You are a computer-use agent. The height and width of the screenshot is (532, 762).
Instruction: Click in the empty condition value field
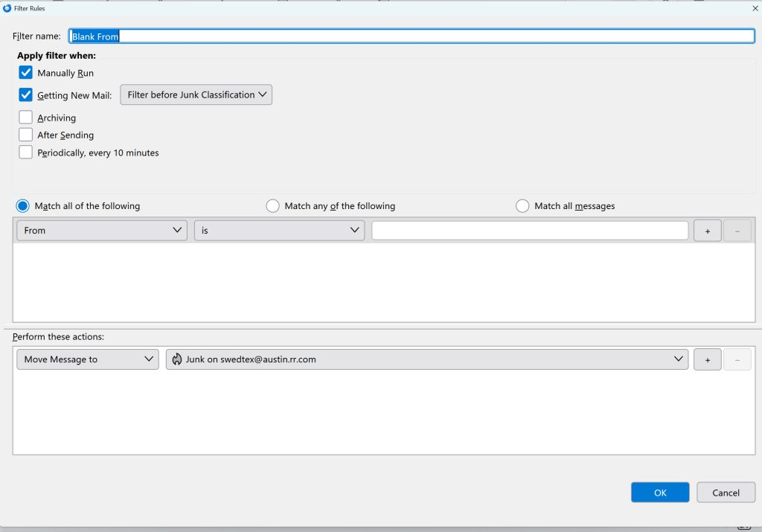tap(530, 231)
